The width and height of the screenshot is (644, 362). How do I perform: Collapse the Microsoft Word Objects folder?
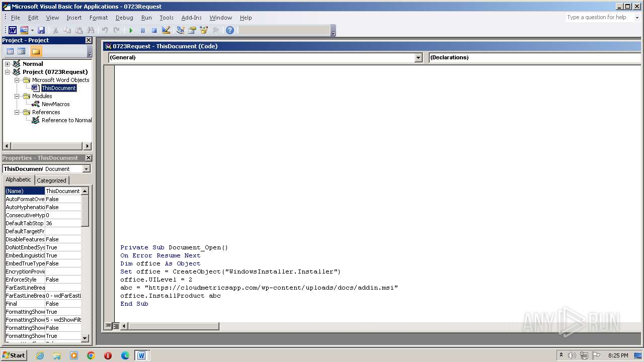coord(17,80)
